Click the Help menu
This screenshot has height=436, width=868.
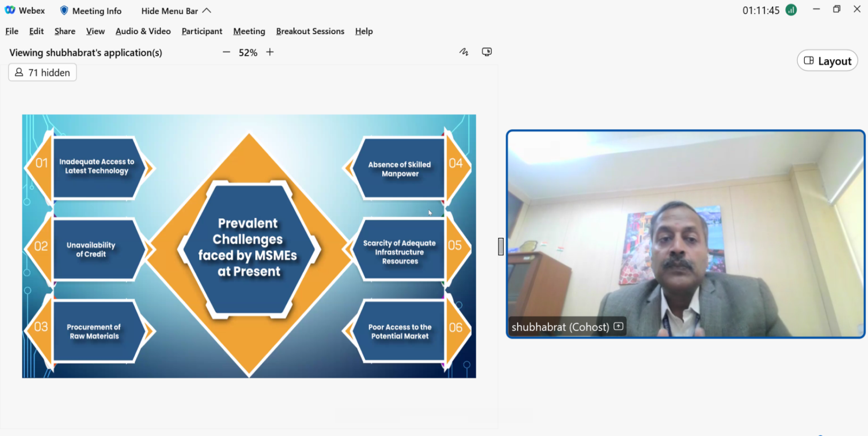point(364,31)
